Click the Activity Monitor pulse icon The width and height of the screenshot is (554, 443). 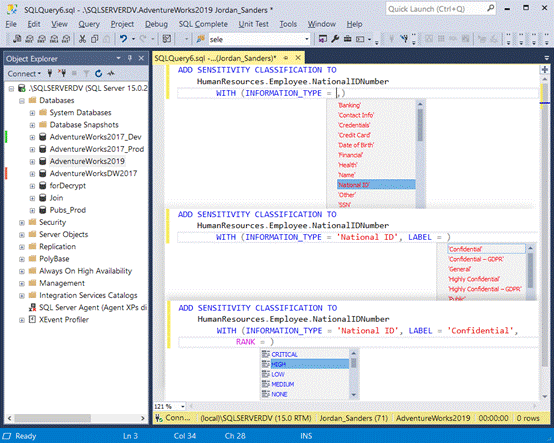click(111, 73)
